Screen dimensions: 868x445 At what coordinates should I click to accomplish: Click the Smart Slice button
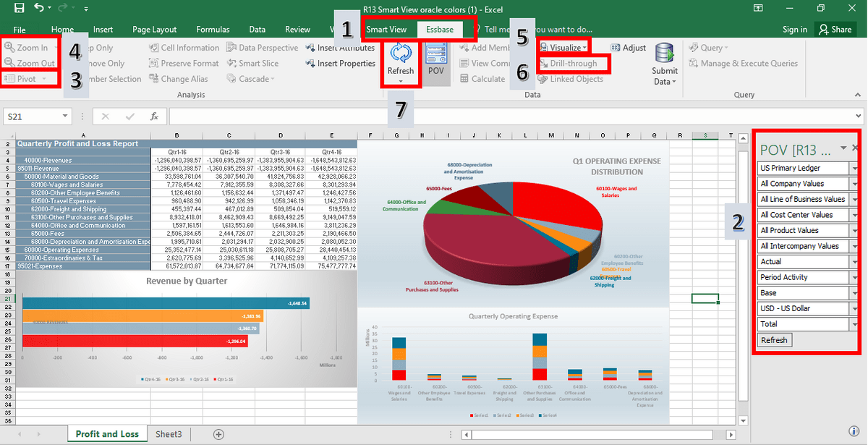pos(252,64)
